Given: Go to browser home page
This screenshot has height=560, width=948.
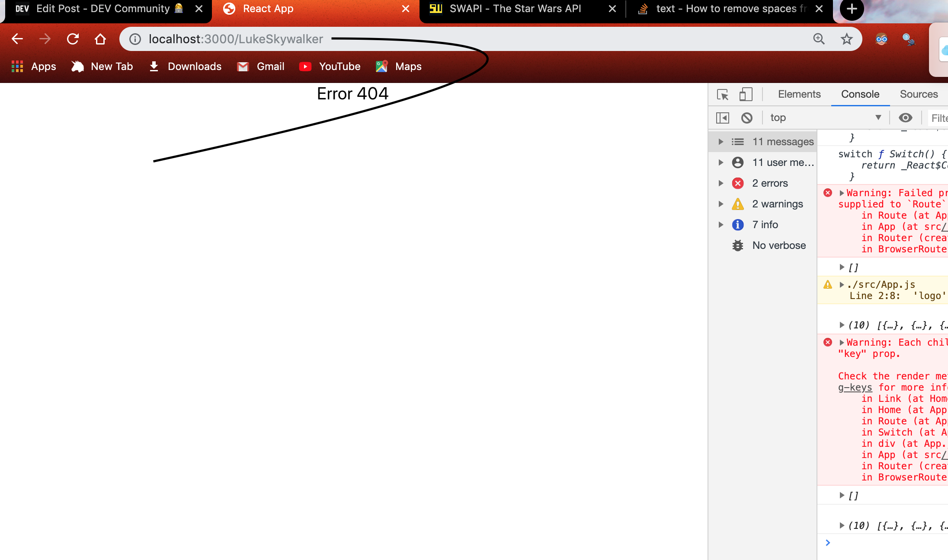Looking at the screenshot, I should [100, 39].
